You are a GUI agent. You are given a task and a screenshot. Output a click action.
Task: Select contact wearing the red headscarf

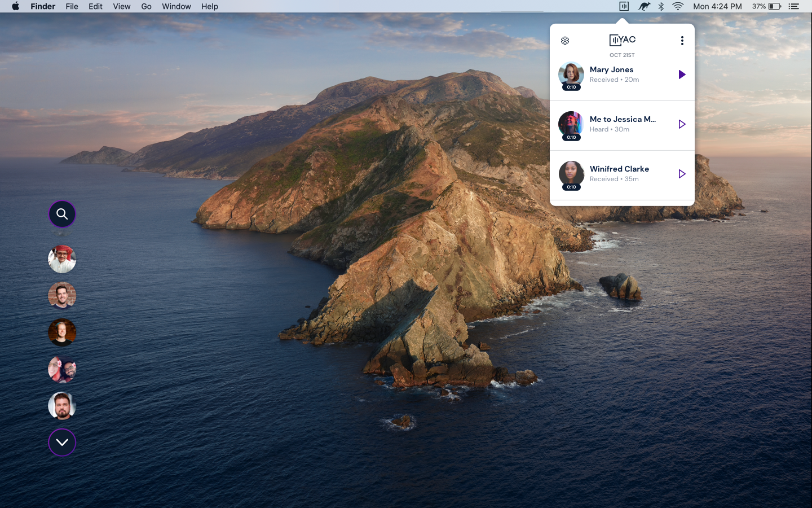click(62, 259)
